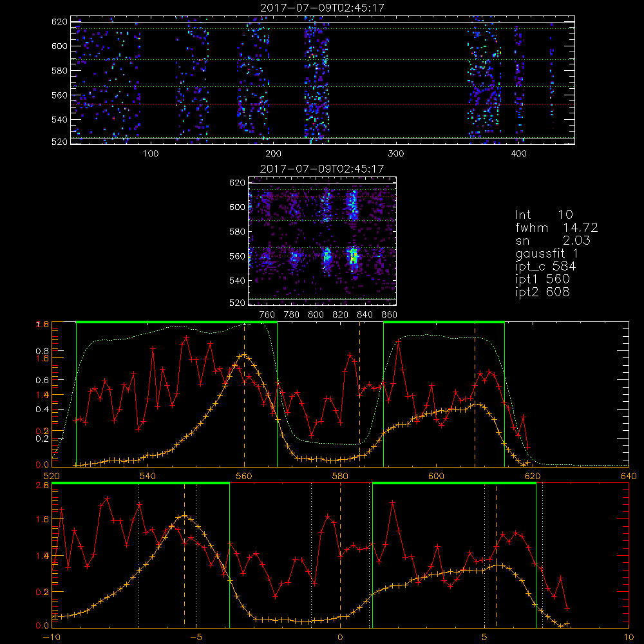This screenshot has width=644, height=644.
Task: Click x-axis label 760 under the middle image
Action: point(267,315)
